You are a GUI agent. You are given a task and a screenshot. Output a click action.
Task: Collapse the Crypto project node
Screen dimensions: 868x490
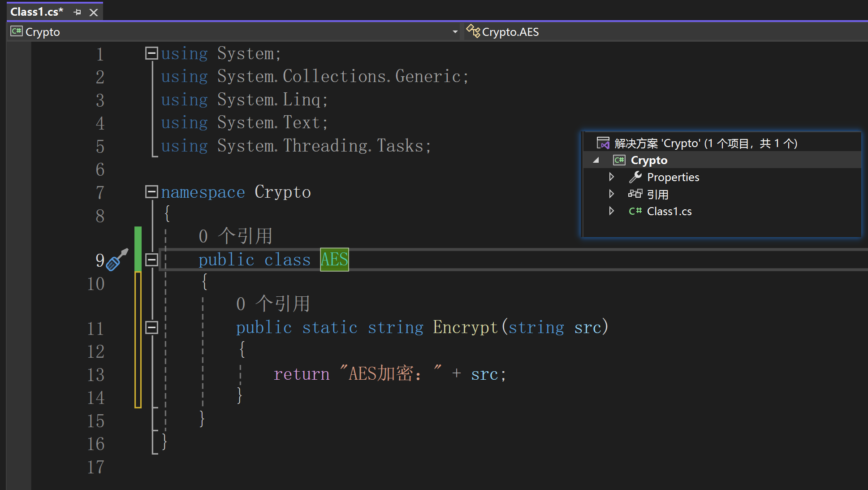click(596, 160)
